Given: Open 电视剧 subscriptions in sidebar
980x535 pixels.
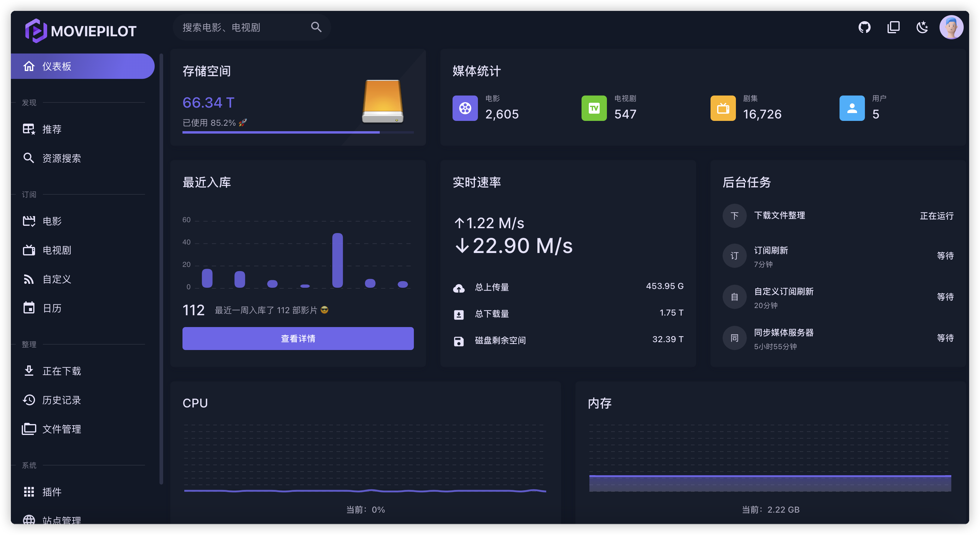Looking at the screenshot, I should click(x=57, y=250).
